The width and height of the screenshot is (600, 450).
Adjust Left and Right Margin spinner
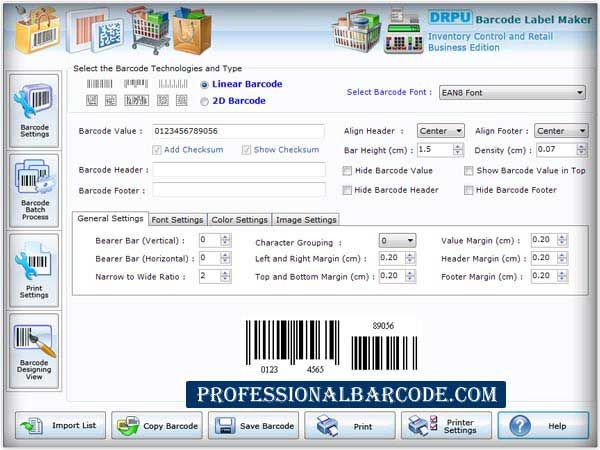[x=410, y=258]
